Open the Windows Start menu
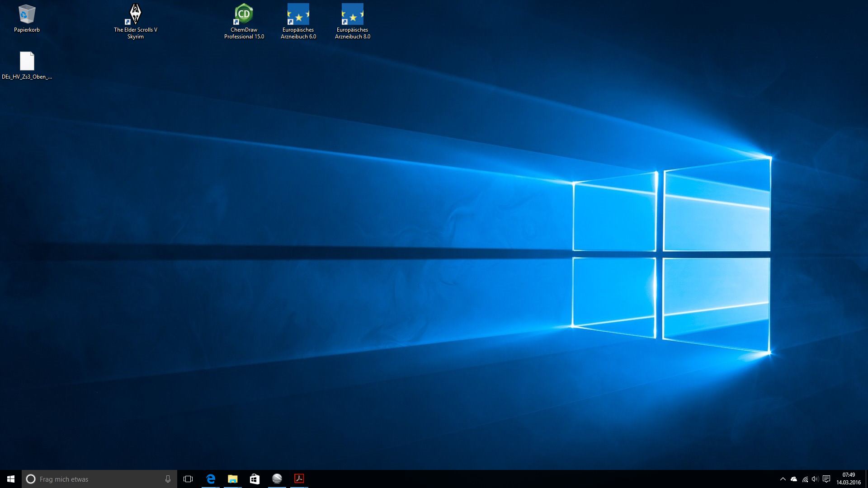Image resolution: width=868 pixels, height=488 pixels. (11, 479)
